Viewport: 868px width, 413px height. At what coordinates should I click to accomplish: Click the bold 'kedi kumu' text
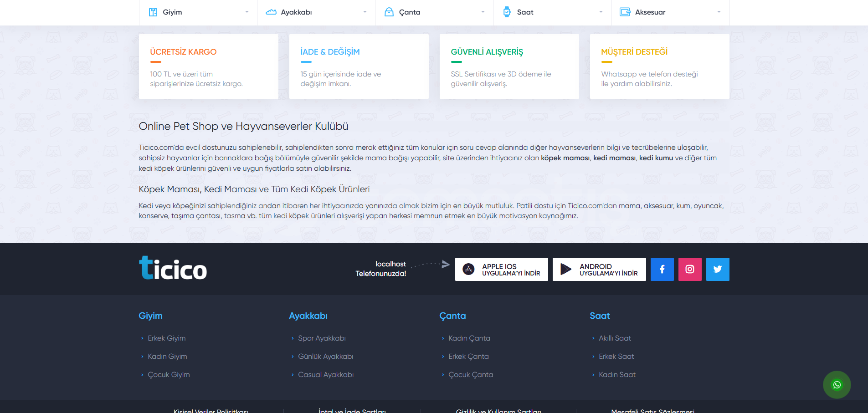[656, 158]
